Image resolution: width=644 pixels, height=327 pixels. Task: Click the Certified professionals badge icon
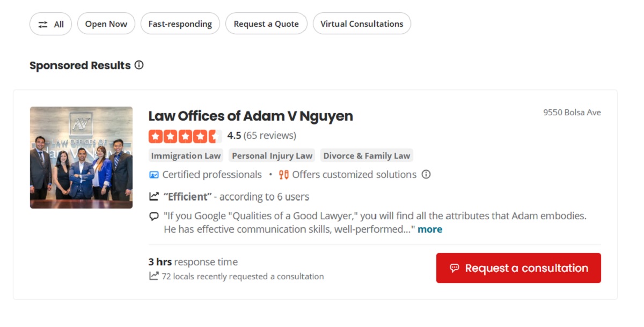[x=154, y=175]
